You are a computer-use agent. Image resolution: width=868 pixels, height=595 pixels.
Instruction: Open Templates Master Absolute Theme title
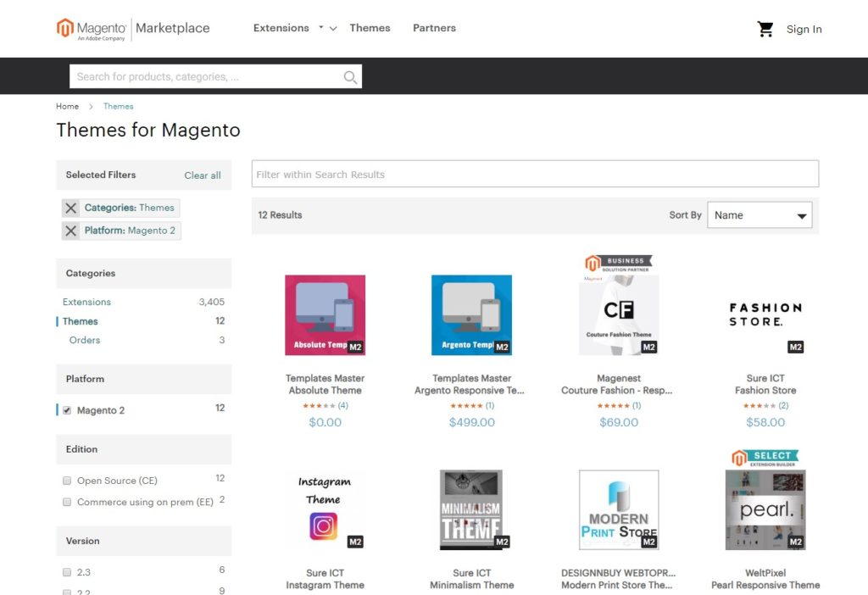tap(325, 384)
